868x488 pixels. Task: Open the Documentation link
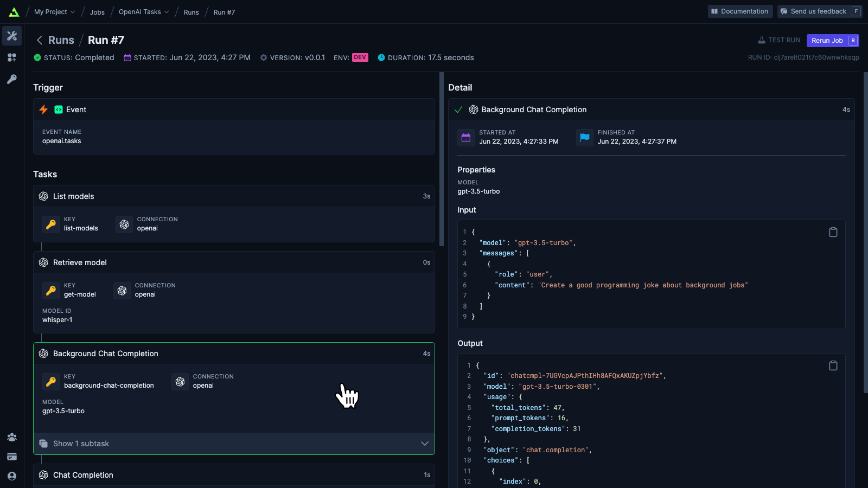pos(740,11)
